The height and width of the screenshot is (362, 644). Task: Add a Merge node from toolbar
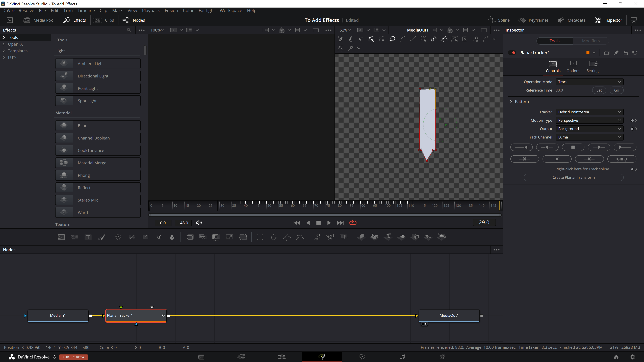coord(189,237)
